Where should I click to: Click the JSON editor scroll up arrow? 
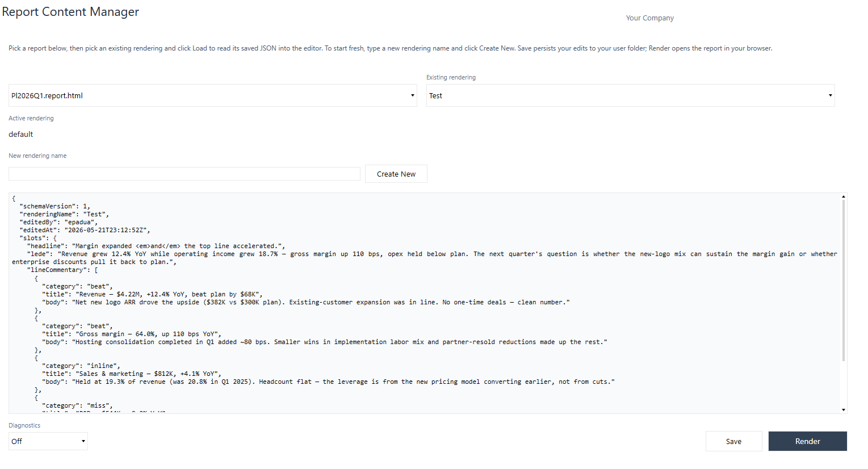(844, 196)
